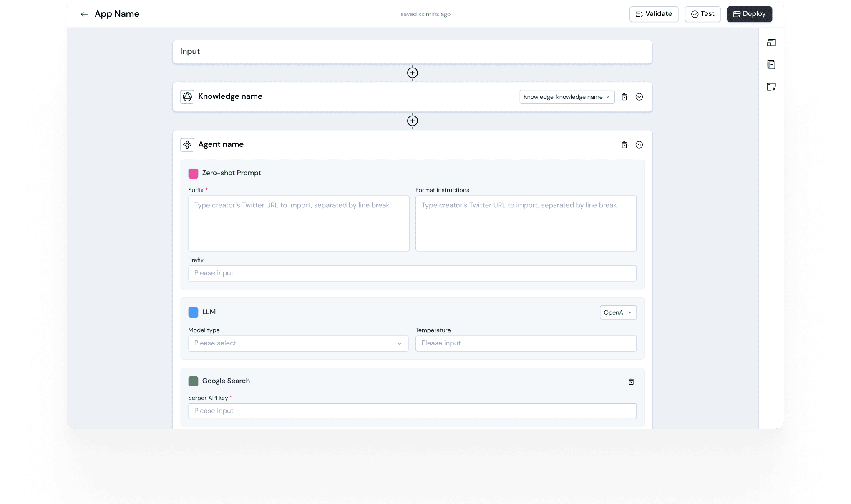
Task: Open the Knowledge: knowledge name dropdown
Action: pos(566,96)
